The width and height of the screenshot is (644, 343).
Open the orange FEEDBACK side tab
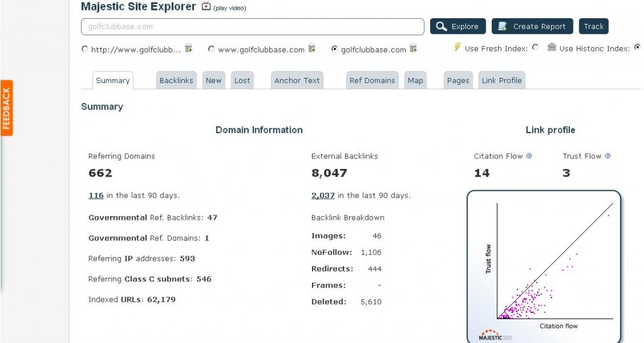[x=6, y=108]
